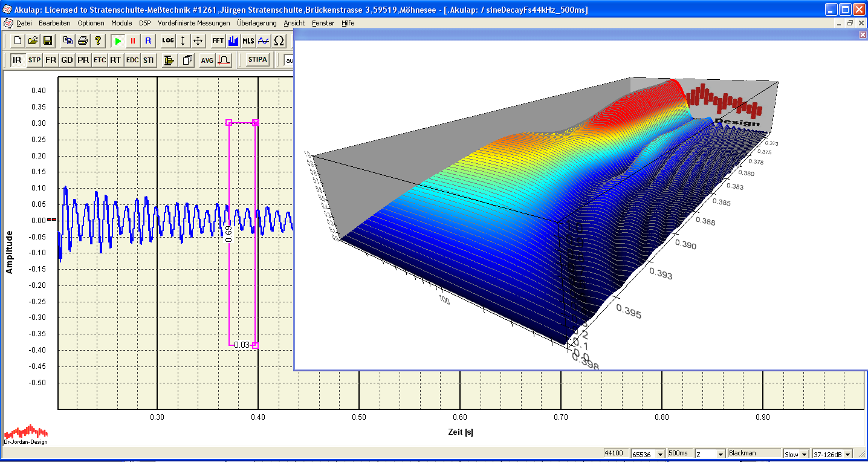Open the Überlagerung menu
This screenshot has height=462, width=868.
click(256, 23)
